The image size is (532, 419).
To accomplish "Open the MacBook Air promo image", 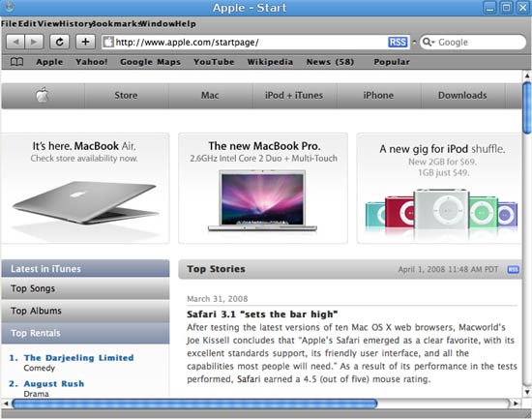I will (84, 188).
